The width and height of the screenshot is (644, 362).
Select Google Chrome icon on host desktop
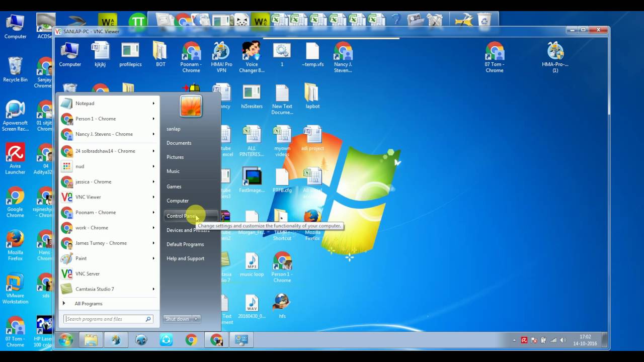coord(15,203)
